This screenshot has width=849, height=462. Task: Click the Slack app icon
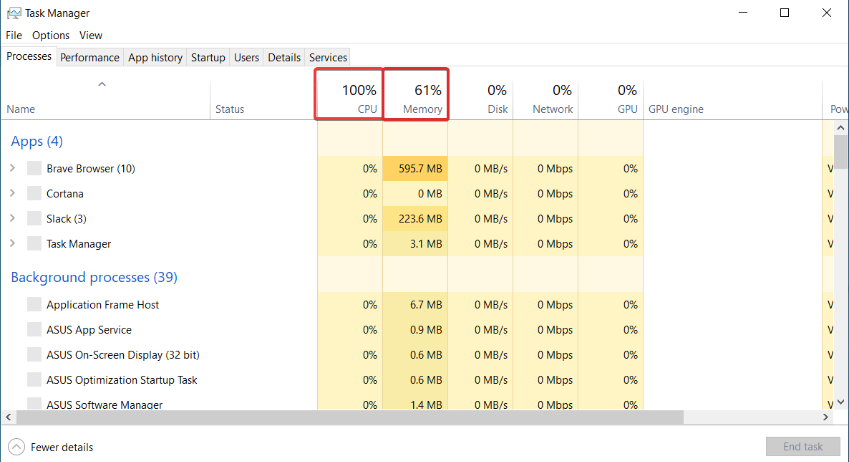35,219
